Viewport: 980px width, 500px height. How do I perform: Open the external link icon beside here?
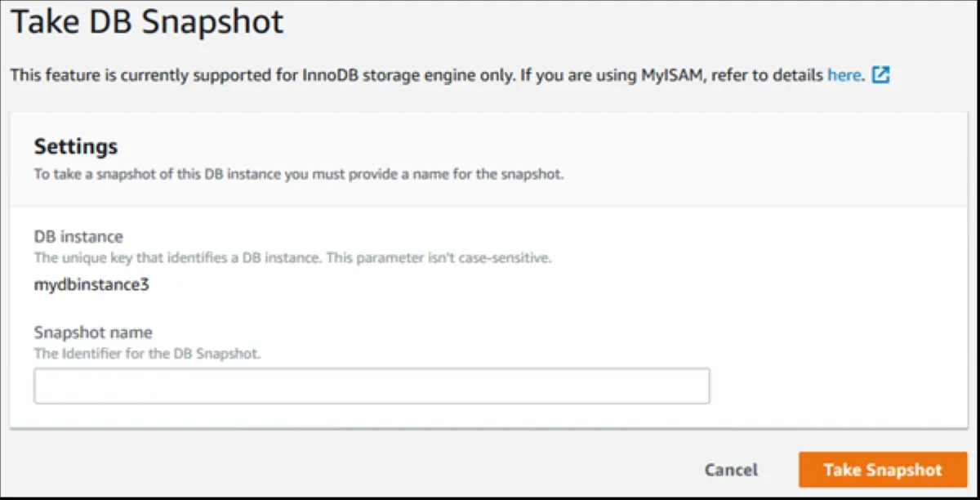click(880, 76)
